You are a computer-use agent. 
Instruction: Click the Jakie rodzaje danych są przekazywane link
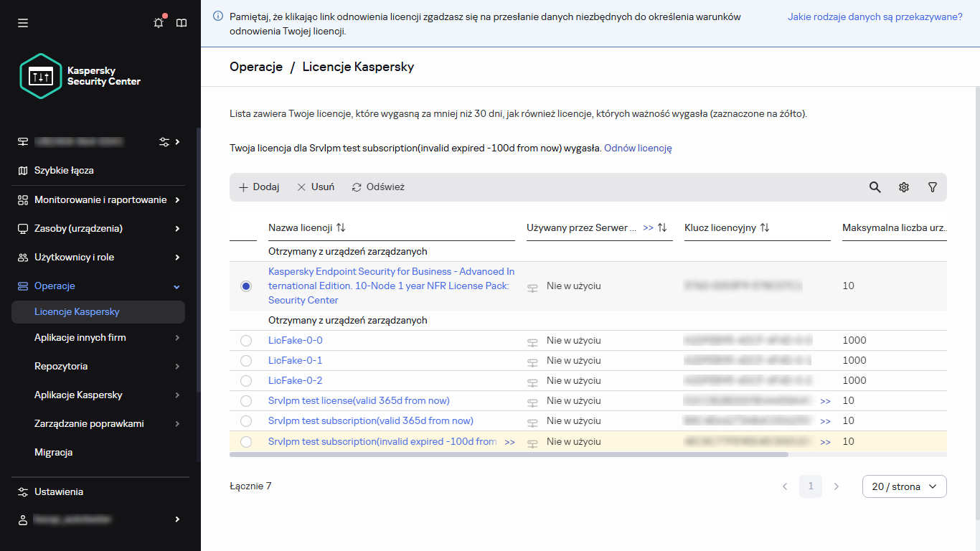click(x=875, y=17)
